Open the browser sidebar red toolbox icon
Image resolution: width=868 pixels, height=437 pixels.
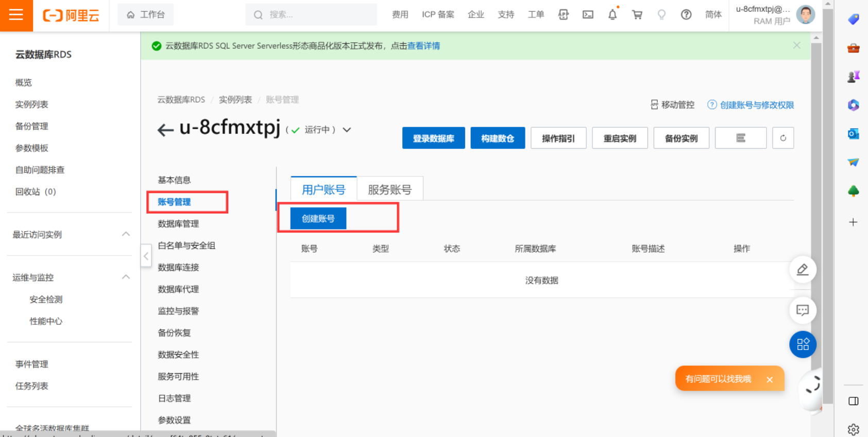854,48
